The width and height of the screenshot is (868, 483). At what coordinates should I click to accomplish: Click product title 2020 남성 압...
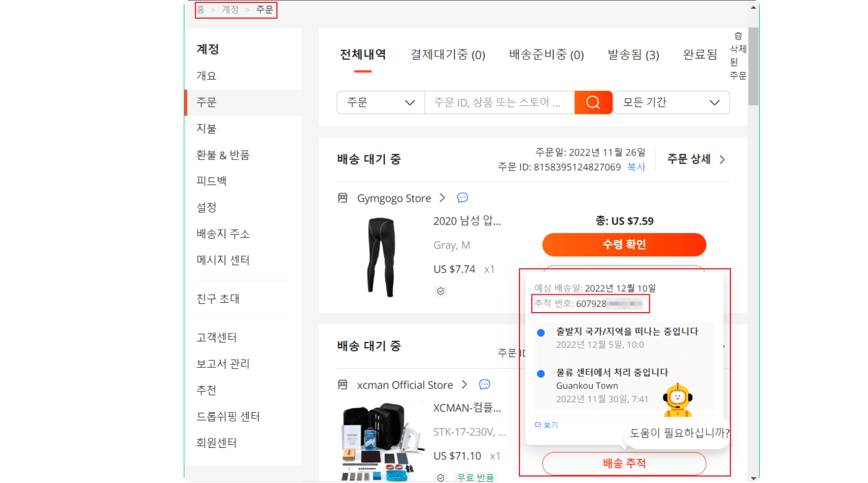467,221
